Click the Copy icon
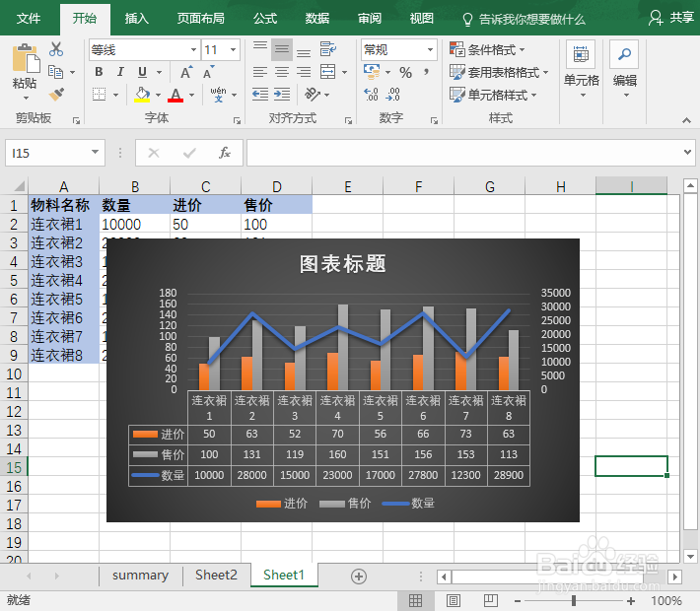 56,72
